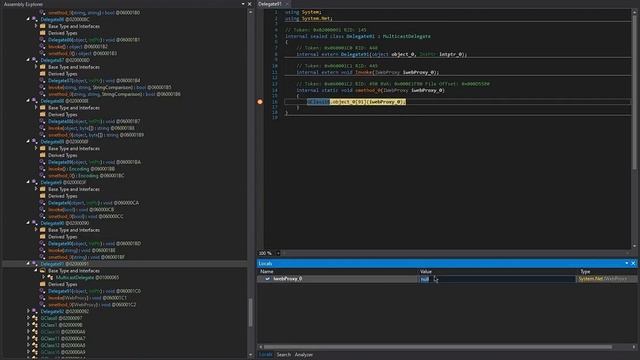The height and width of the screenshot is (360, 640).
Task: Click the Delegate86 class icon in tree
Action: click(35, 19)
